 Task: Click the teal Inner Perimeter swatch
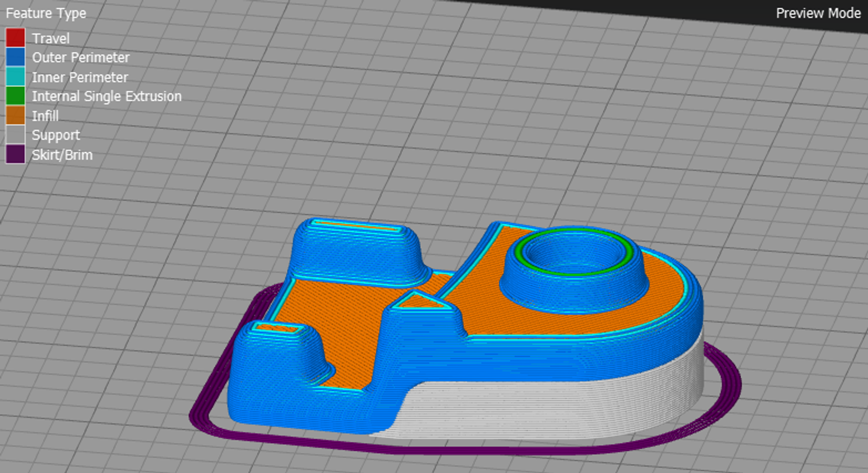14,77
